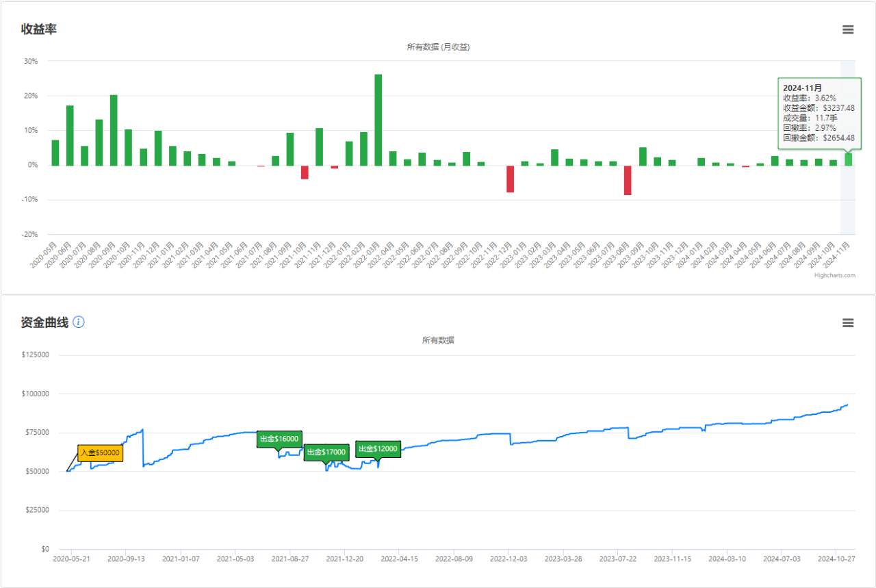Click the 2020-09月 green bar

click(114, 130)
